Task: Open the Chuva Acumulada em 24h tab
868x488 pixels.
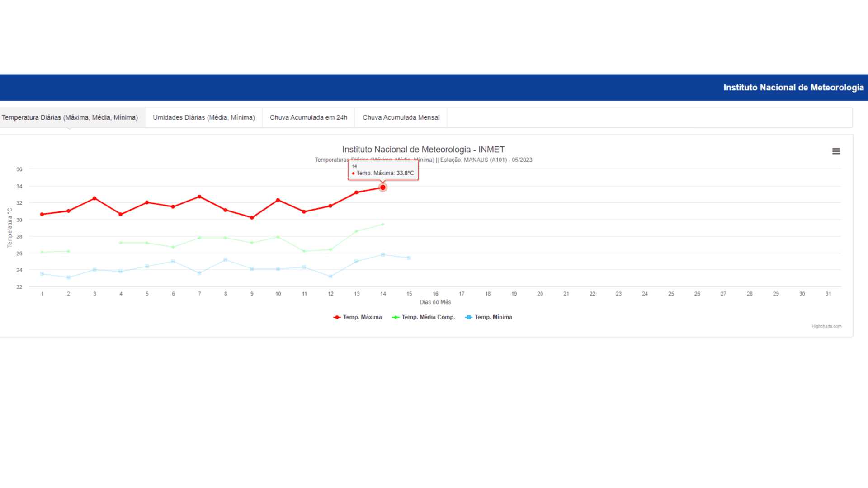Action: (x=308, y=117)
